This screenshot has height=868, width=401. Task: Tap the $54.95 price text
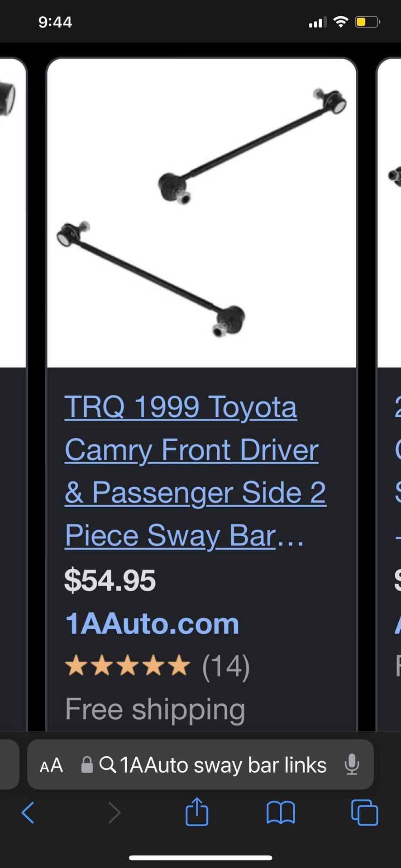[110, 580]
